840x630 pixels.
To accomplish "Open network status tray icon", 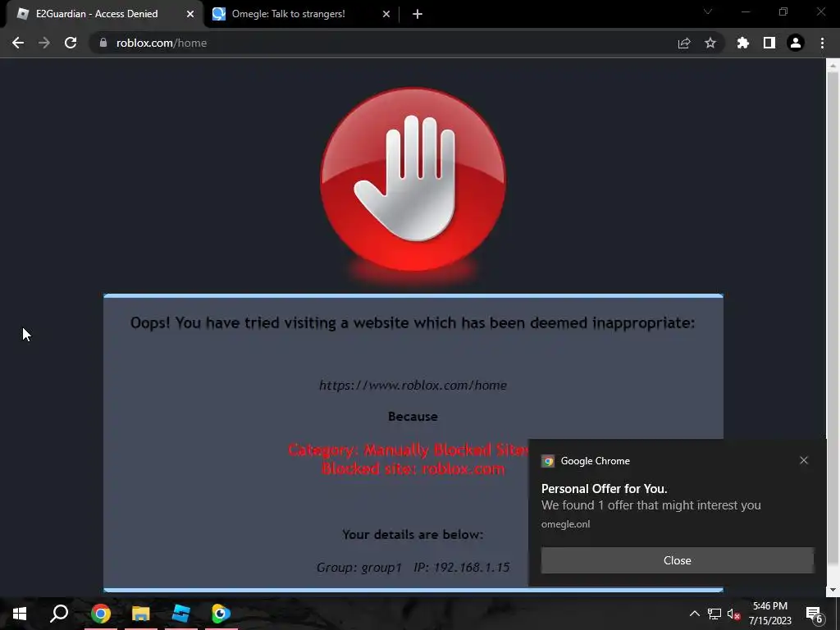I will tap(714, 614).
